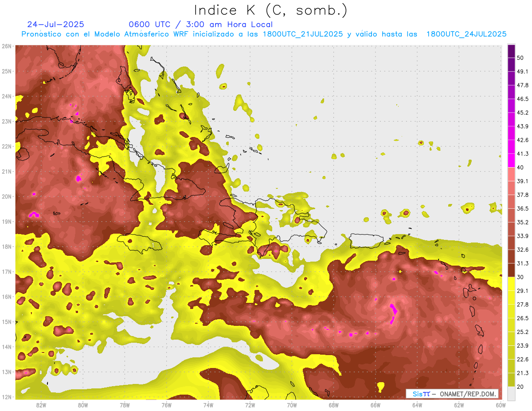Viewport: 532px width, 411px height.
Task: Click the olive segment between 20 and 21.3
Action: pos(511,380)
